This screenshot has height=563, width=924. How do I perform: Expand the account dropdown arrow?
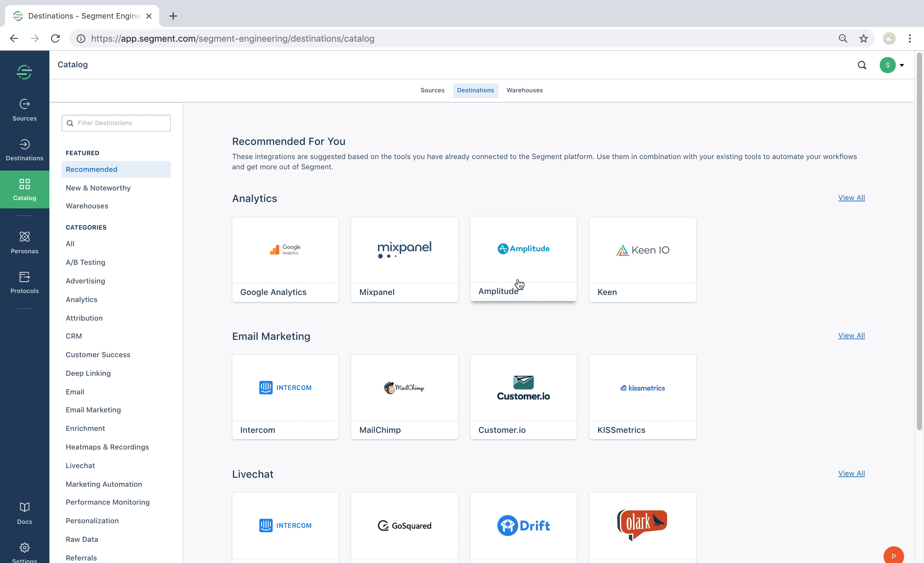[x=902, y=65]
